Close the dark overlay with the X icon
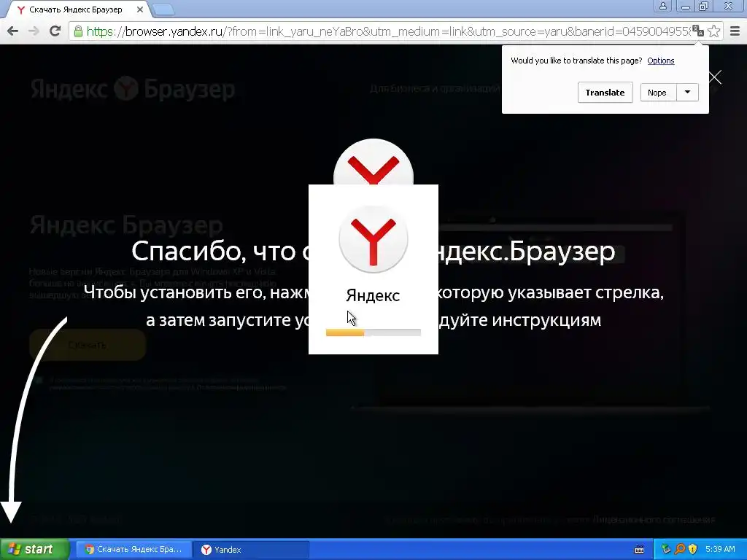This screenshot has width=747, height=560. [x=715, y=77]
